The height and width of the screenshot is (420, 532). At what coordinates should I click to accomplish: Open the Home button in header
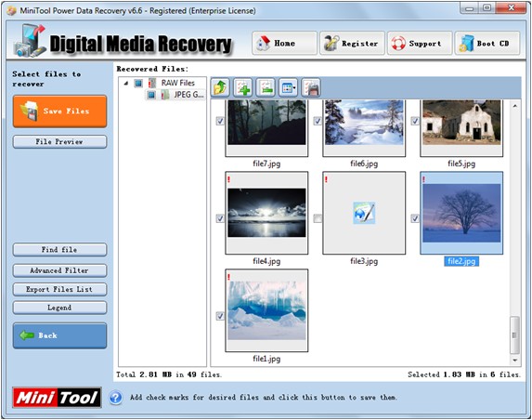click(x=284, y=43)
